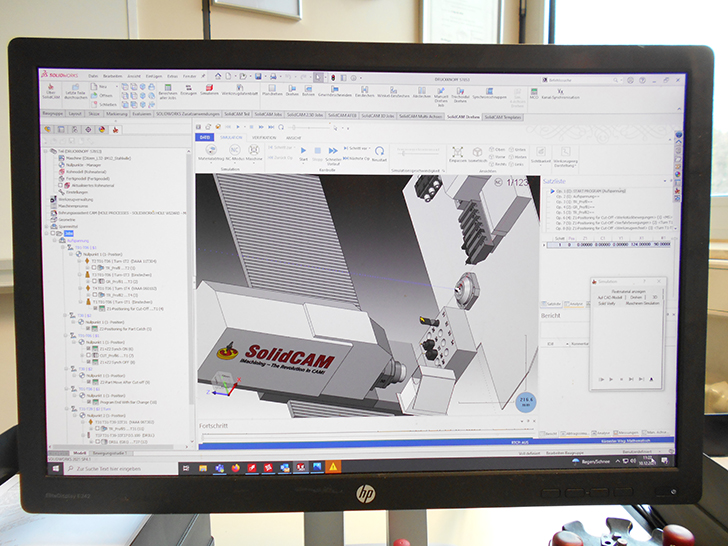Open the ANSICHT simulation tab
Viewport: 728px width, 546px height.
[x=293, y=138]
